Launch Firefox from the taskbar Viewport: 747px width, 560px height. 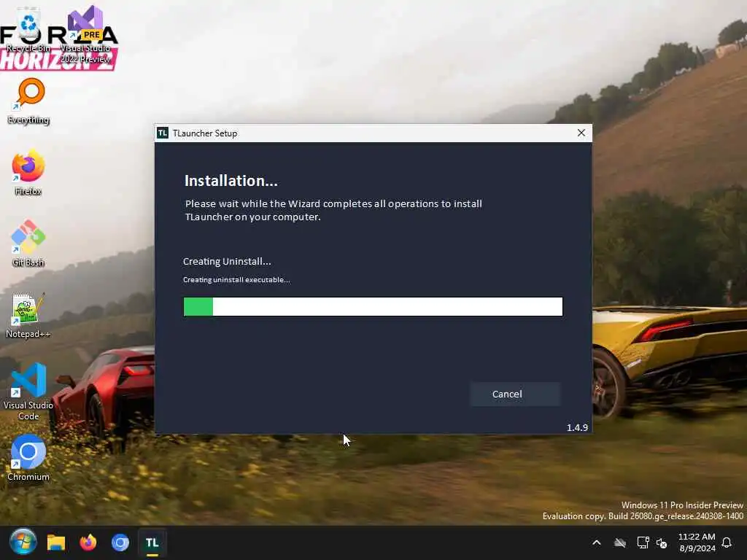pyautogui.click(x=88, y=542)
